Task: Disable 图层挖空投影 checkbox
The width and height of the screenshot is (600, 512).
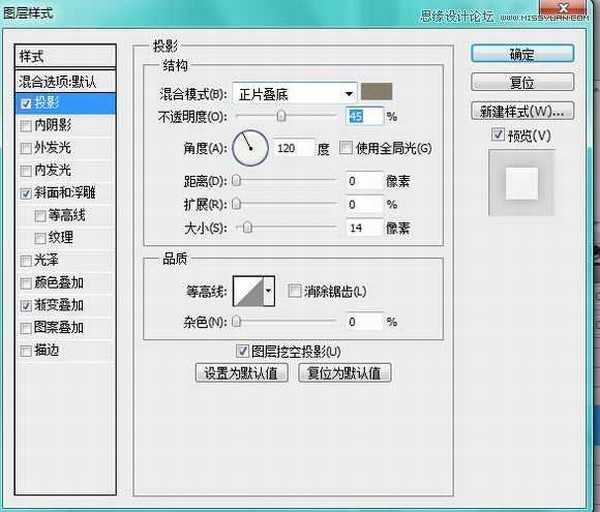Action: tap(242, 351)
